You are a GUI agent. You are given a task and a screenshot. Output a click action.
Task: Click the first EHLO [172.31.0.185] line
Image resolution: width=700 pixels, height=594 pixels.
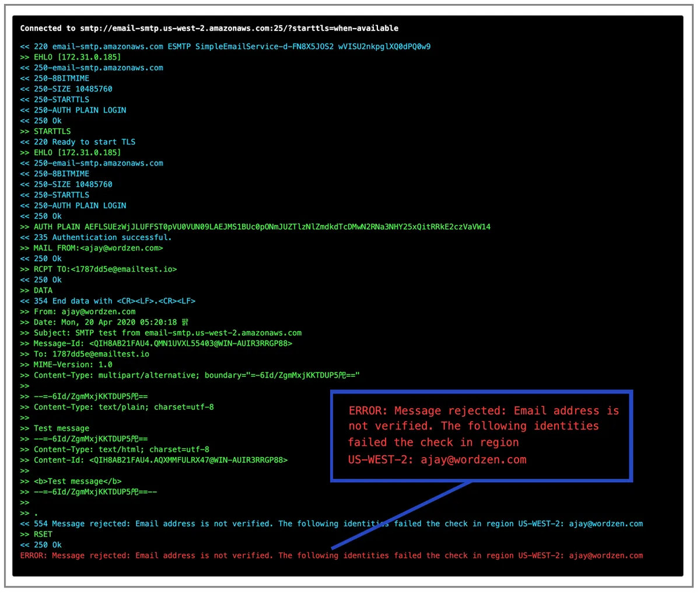pyautogui.click(x=71, y=57)
